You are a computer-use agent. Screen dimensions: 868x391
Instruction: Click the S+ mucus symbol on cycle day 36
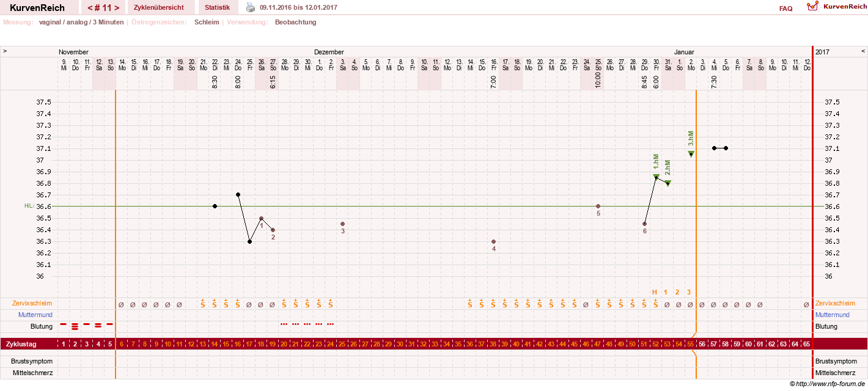click(469, 303)
